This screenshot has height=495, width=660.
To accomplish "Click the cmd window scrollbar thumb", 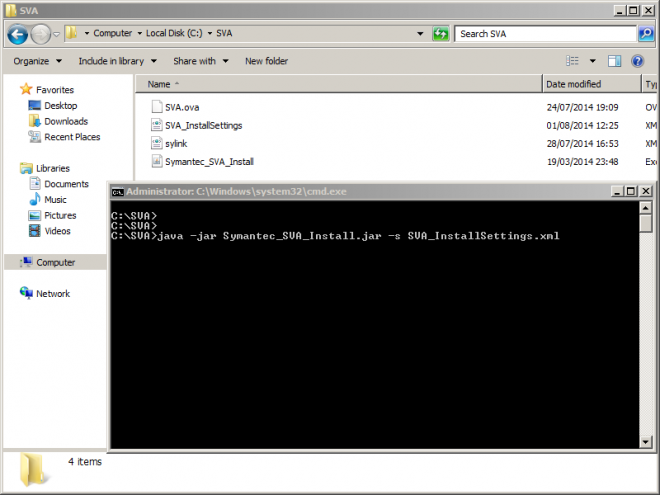I will click(646, 223).
